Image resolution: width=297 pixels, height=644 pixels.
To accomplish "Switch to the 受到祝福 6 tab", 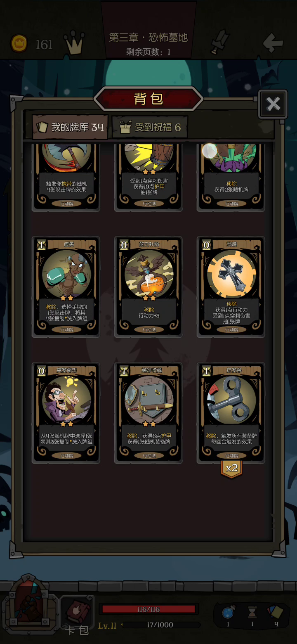I will point(150,127).
